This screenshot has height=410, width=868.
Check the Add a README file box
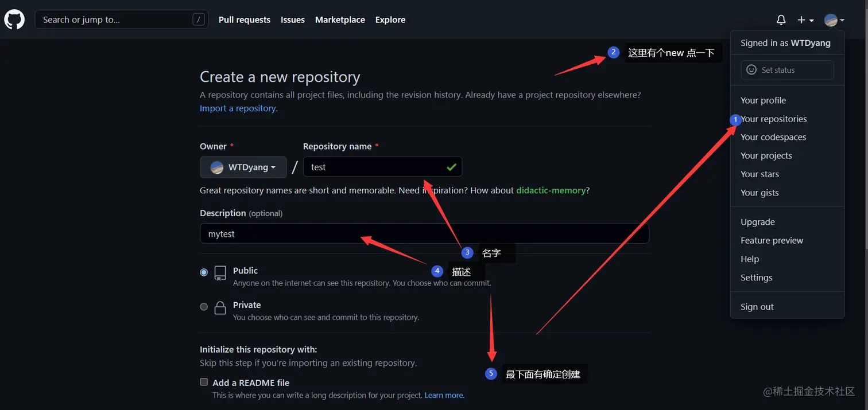tap(204, 382)
